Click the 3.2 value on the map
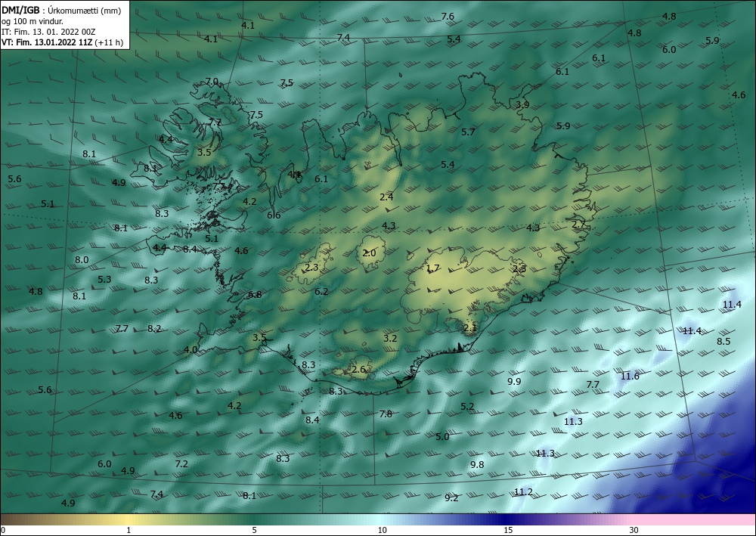 (x=389, y=338)
